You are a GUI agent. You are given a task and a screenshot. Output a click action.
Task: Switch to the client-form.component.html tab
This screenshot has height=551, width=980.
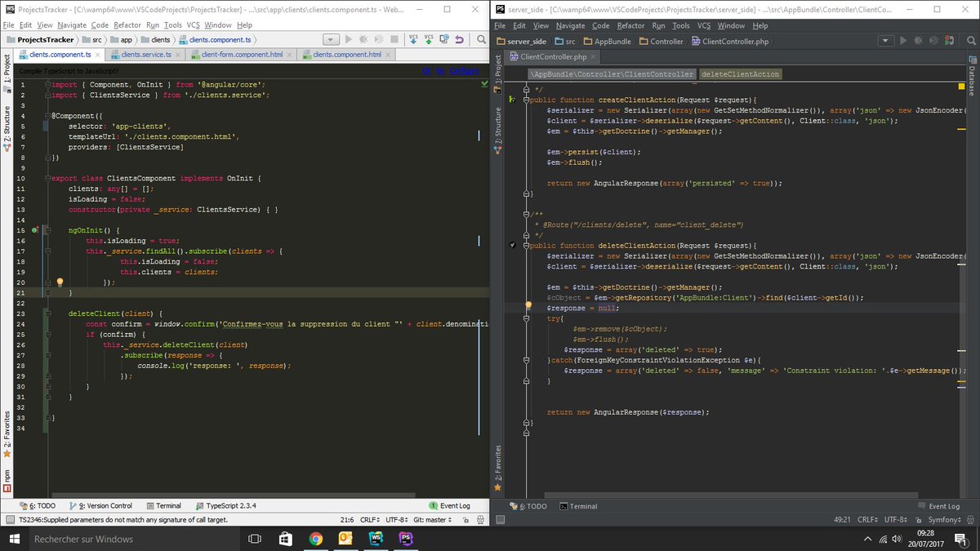tap(241, 55)
